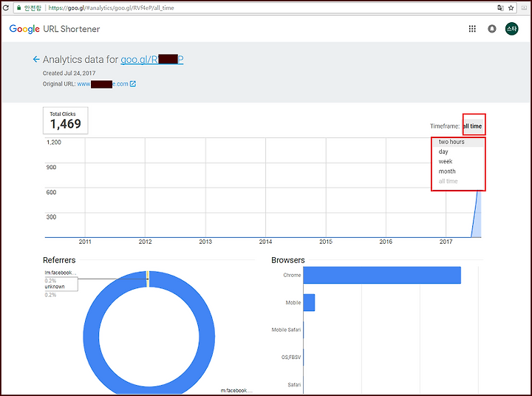Go back using the blue arrow icon
This screenshot has width=532, height=396.
(x=36, y=59)
